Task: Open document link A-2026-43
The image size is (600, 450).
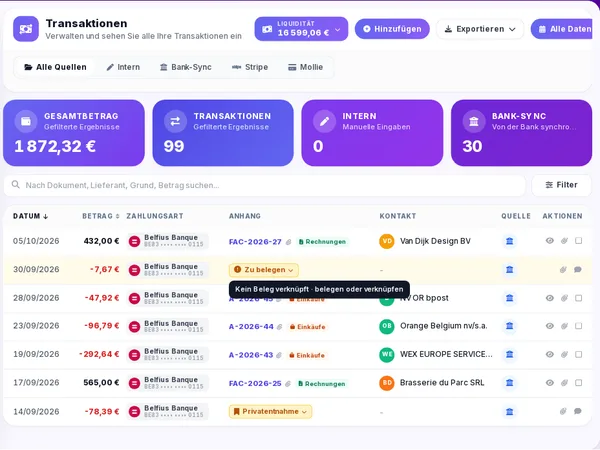Action: (x=251, y=355)
